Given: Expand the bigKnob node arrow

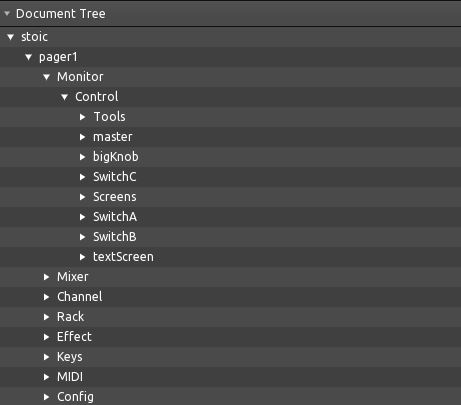Looking at the screenshot, I should [83, 157].
